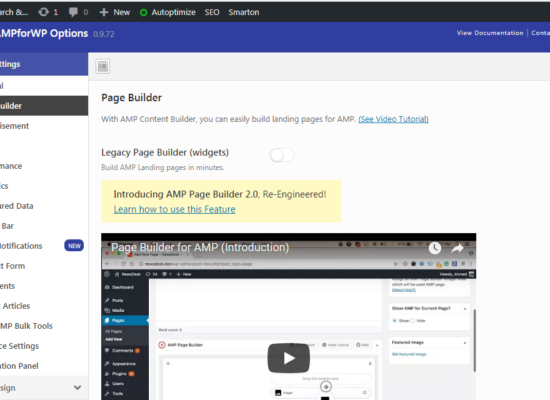Select the Settings section header in sidebar
This screenshot has height=400, width=550.
click(x=44, y=64)
